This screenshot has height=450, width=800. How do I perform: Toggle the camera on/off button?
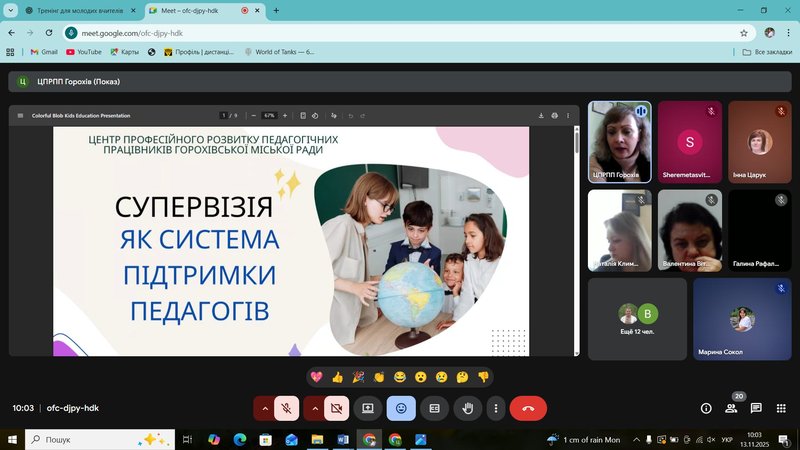coord(336,408)
